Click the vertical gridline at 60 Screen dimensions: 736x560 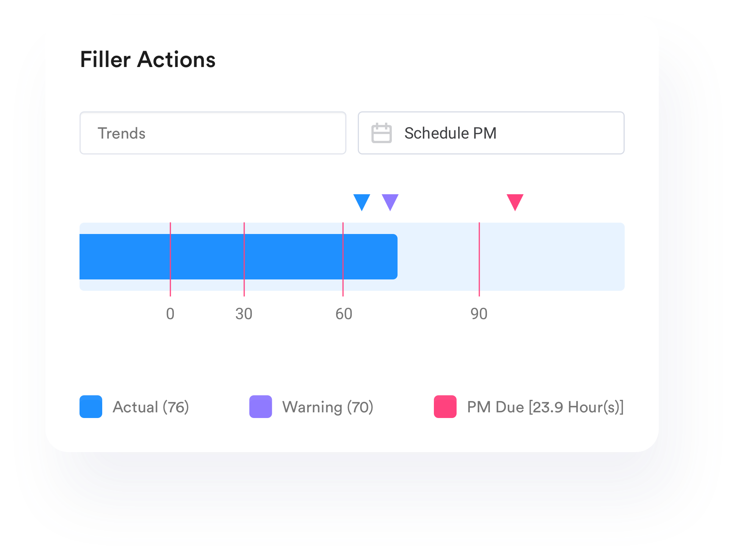point(343,259)
